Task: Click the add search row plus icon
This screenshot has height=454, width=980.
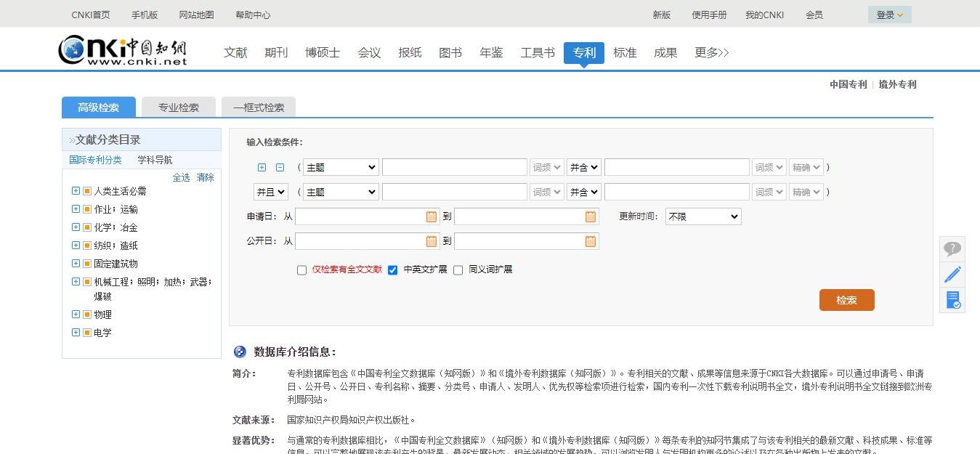Action: [262, 167]
